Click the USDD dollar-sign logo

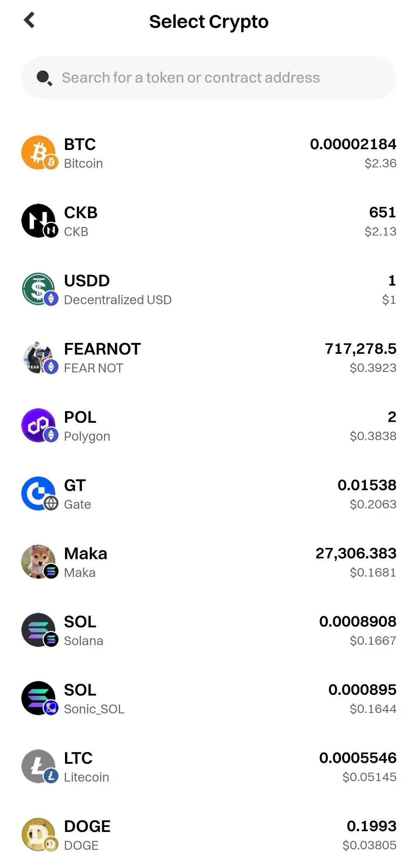pos(38,289)
